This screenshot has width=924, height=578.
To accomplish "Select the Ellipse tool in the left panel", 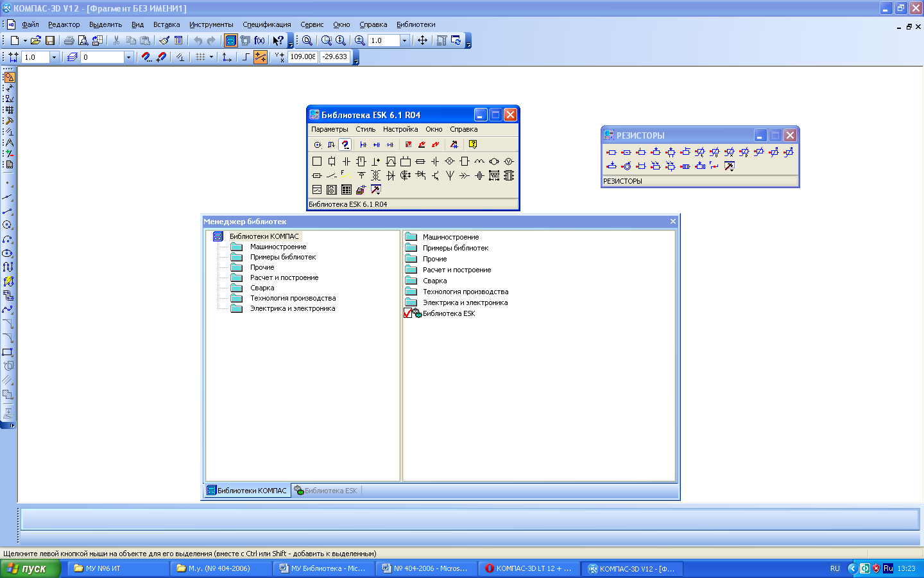I will click(x=8, y=253).
